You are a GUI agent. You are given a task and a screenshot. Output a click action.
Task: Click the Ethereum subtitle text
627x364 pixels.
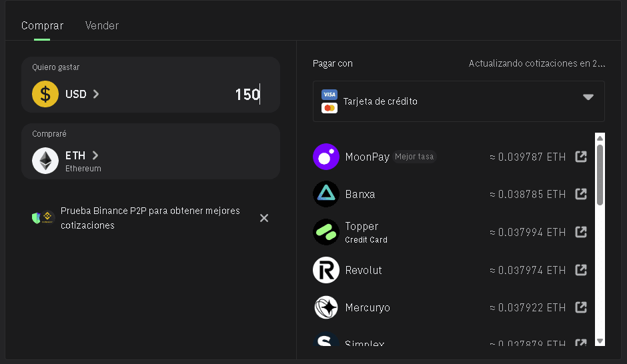[x=83, y=169]
